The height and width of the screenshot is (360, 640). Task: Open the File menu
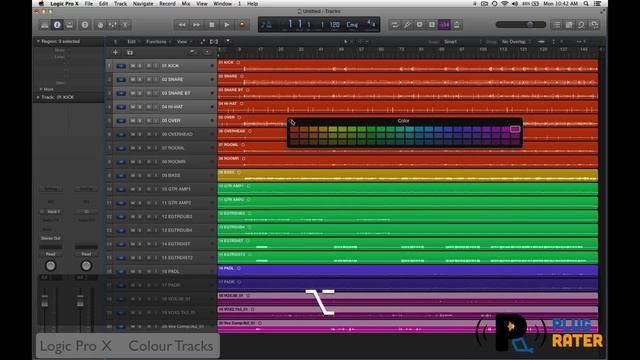89,4
